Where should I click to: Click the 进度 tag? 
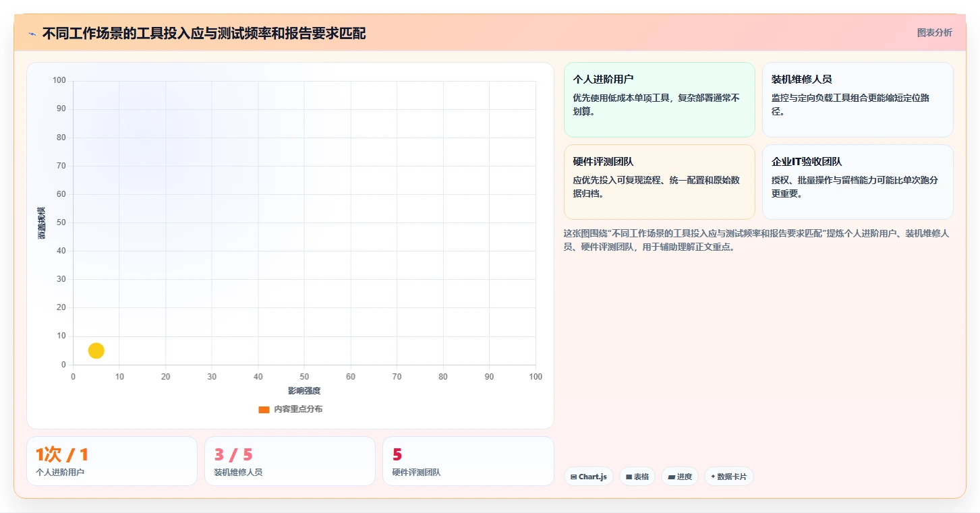point(679,477)
